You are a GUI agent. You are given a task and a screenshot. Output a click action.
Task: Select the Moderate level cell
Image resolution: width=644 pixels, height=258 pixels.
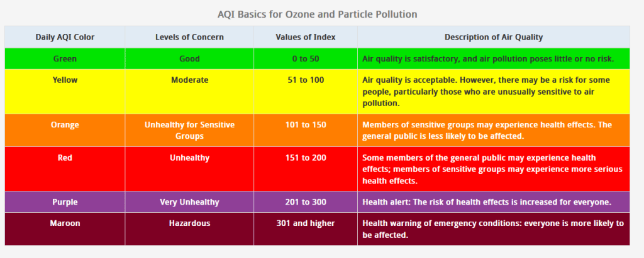coord(189,80)
